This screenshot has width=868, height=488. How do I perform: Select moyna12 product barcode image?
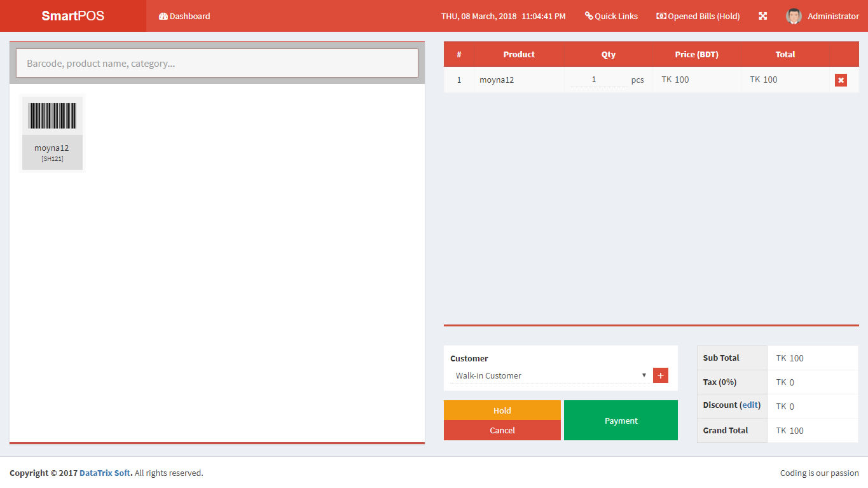52,116
